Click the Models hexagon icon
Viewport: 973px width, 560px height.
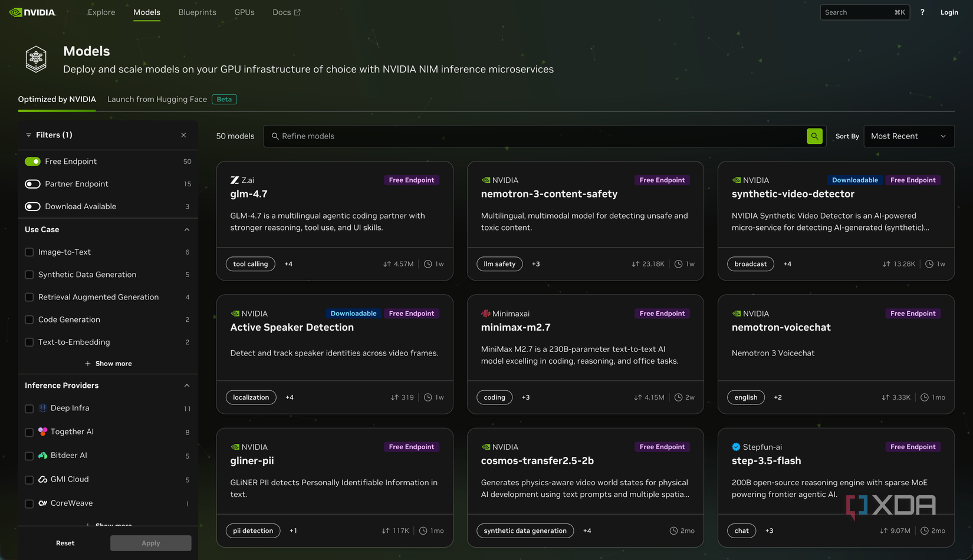coord(36,59)
